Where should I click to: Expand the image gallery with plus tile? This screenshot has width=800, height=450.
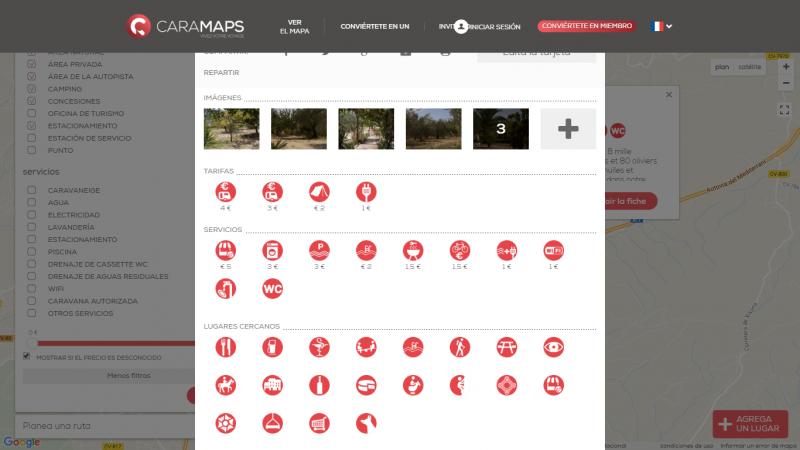point(568,129)
